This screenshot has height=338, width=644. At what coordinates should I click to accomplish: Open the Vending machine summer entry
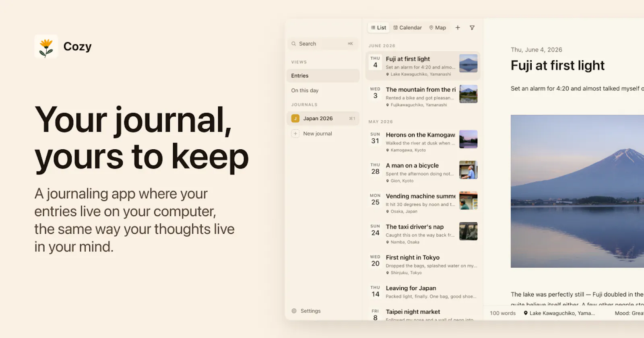point(423,203)
